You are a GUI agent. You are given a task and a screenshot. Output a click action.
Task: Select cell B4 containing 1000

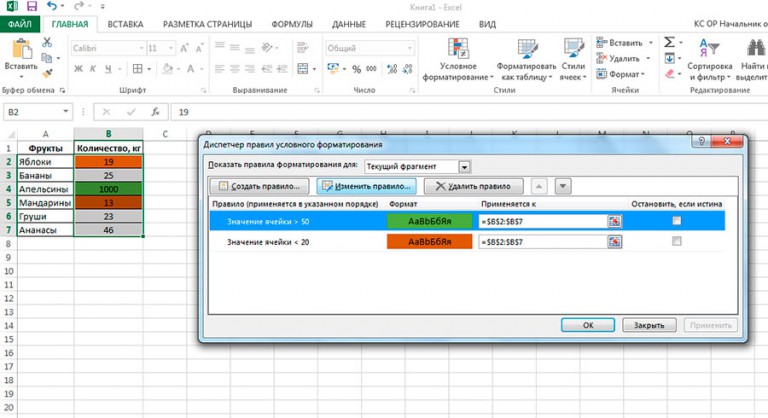click(108, 189)
